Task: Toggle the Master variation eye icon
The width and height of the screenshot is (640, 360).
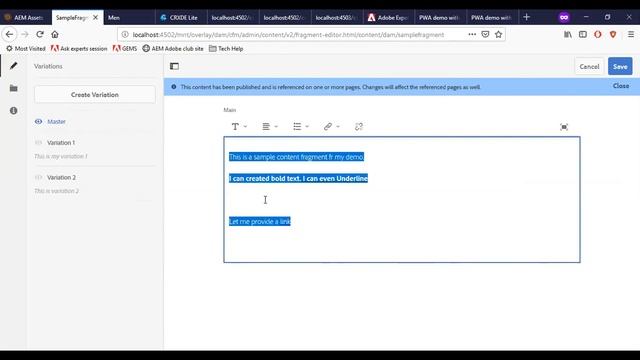Action: point(38,121)
